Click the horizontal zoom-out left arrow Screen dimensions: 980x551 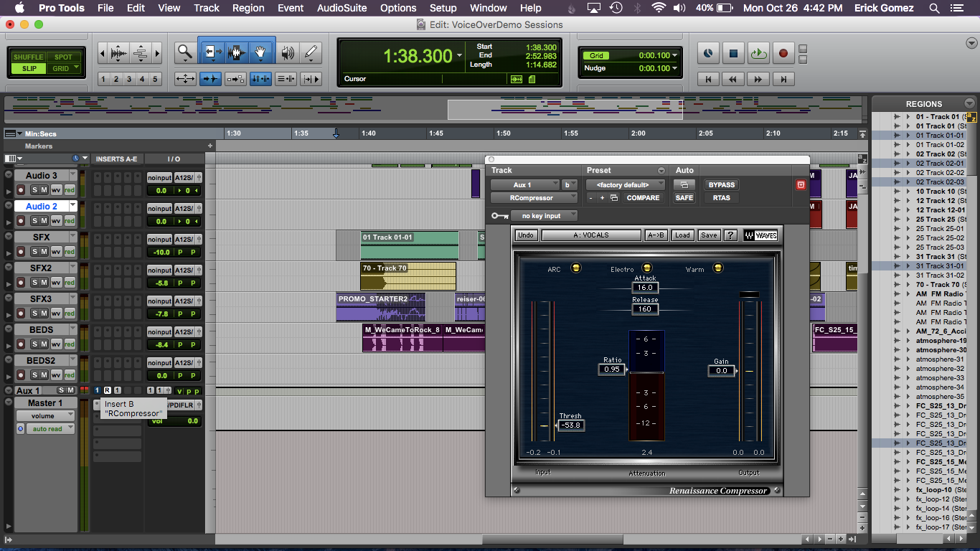click(102, 53)
